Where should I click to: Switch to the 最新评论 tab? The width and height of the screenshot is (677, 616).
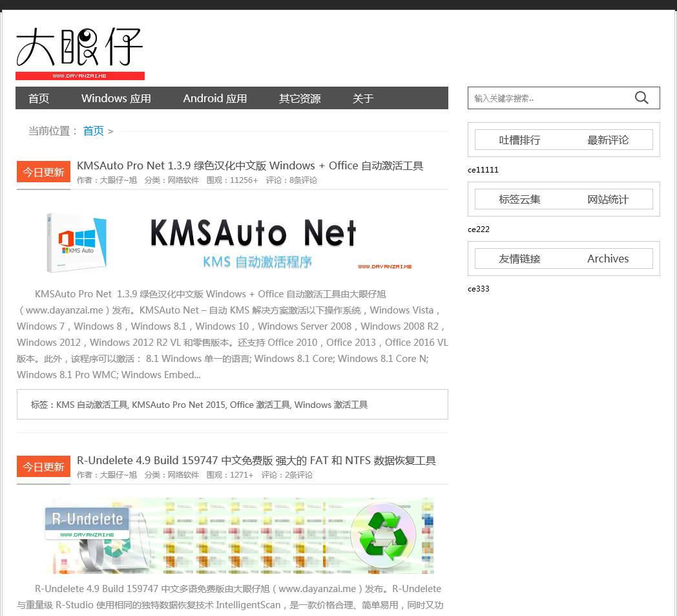click(608, 140)
